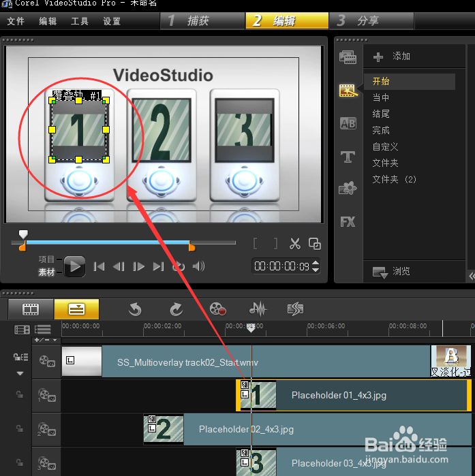Open the Title library T icon
This screenshot has height=476, width=475.
(x=348, y=157)
